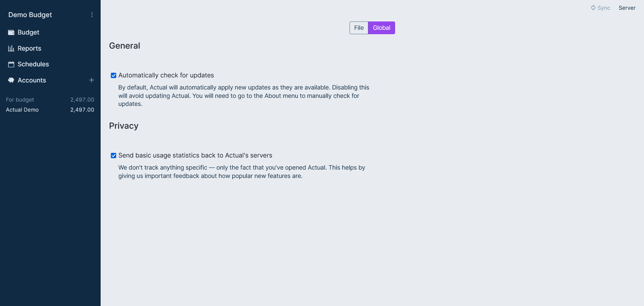Click the Demo Budget title
The width and height of the screenshot is (644, 306).
(x=30, y=15)
